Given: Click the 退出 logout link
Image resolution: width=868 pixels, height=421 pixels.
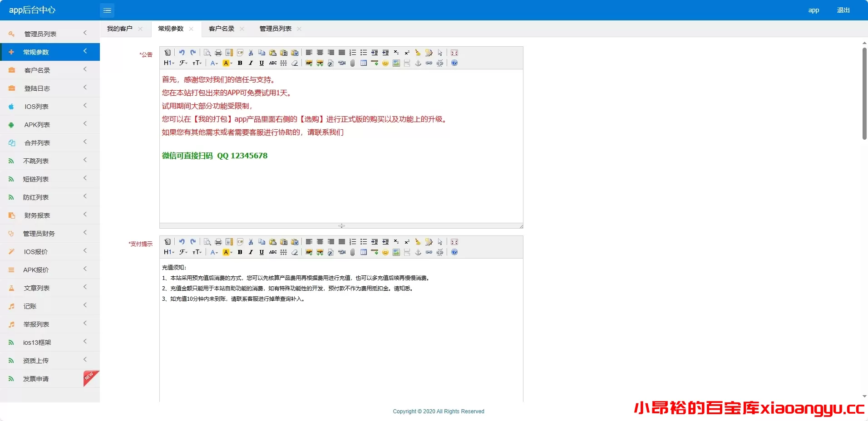Looking at the screenshot, I should click(x=843, y=10).
